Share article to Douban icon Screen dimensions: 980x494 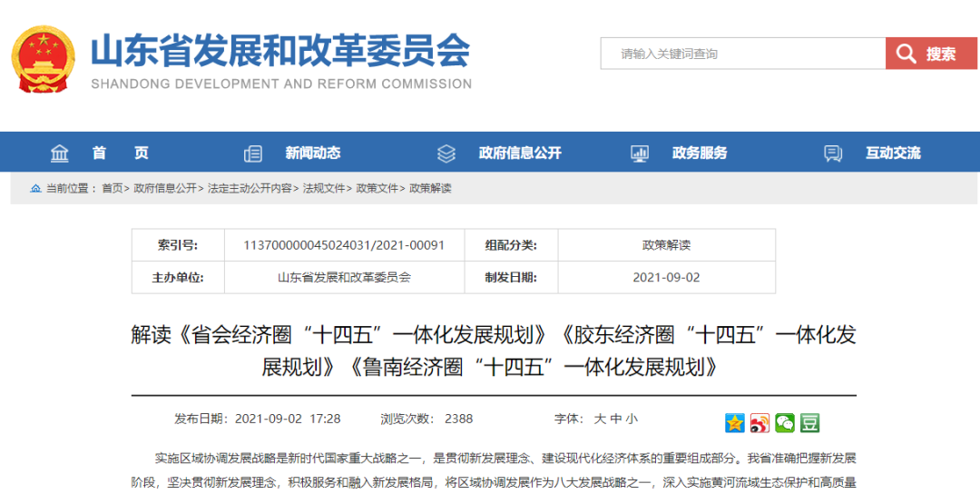[809, 423]
